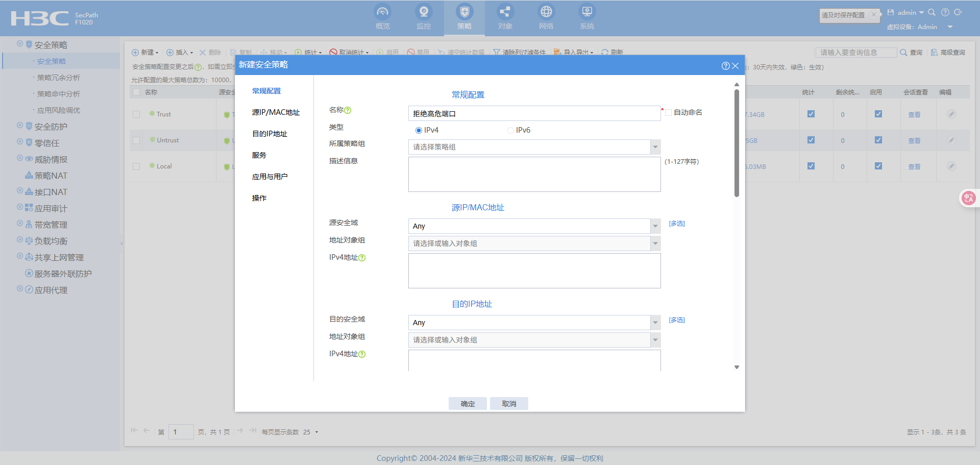Click the 高级查询 advanced query icon
This screenshot has width=980, height=465.
934,53
